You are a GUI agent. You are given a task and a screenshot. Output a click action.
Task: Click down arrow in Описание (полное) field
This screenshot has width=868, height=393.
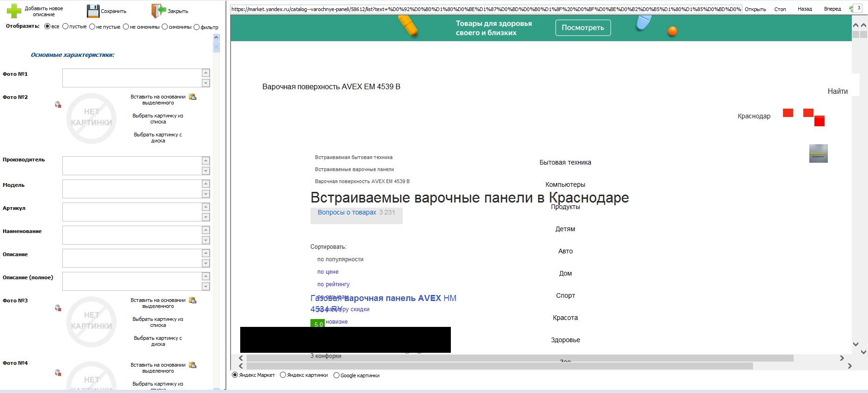click(206, 287)
